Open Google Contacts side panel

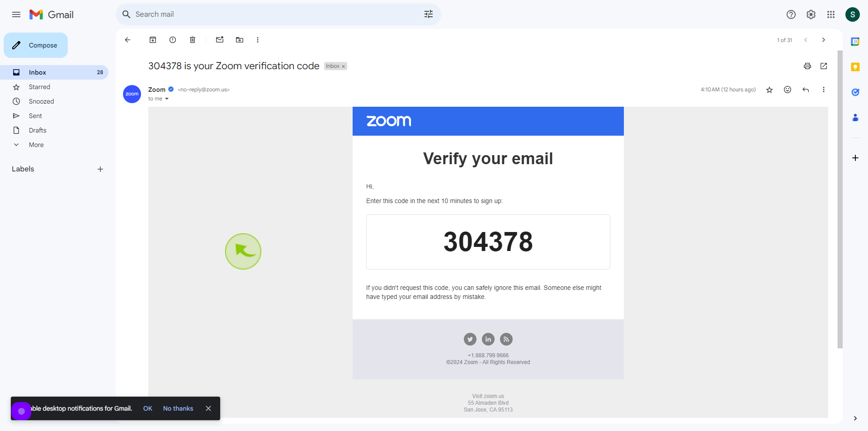click(855, 118)
